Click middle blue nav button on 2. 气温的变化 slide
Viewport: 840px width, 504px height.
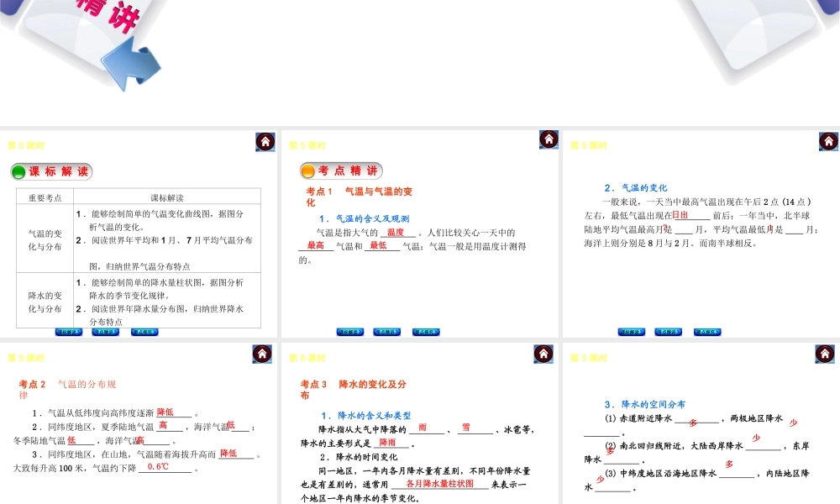[668, 332]
